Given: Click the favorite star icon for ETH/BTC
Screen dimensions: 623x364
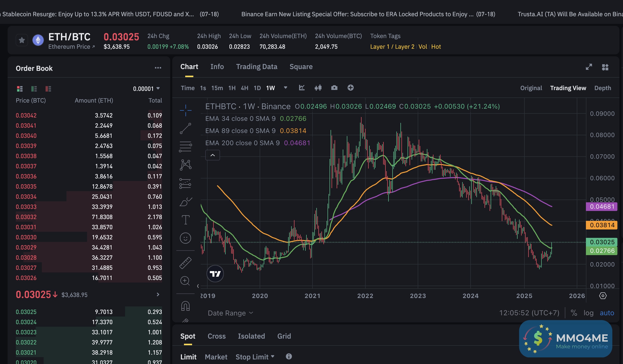Looking at the screenshot, I should click(x=22, y=40).
